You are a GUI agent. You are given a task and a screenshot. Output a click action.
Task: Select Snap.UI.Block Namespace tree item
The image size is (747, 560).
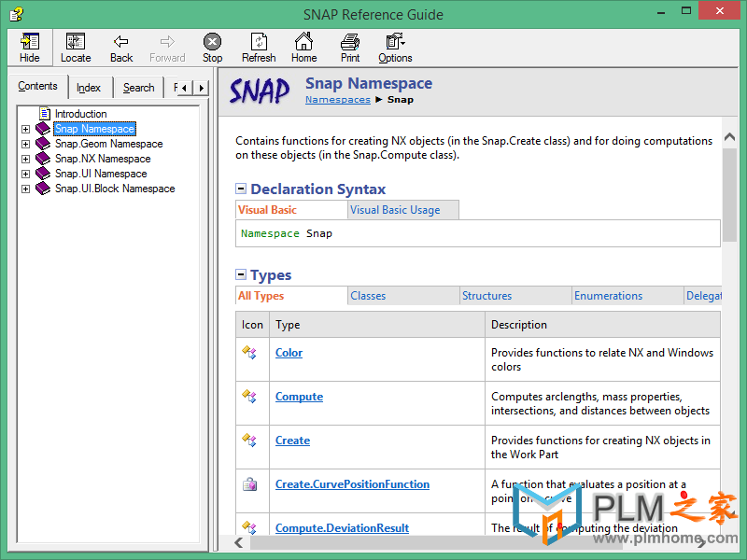[115, 189]
